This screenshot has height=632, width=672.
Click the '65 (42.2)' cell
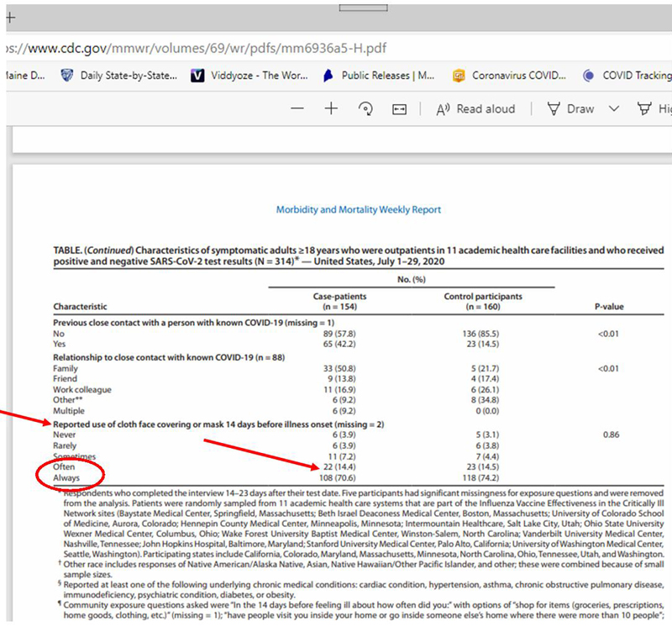tap(339, 344)
